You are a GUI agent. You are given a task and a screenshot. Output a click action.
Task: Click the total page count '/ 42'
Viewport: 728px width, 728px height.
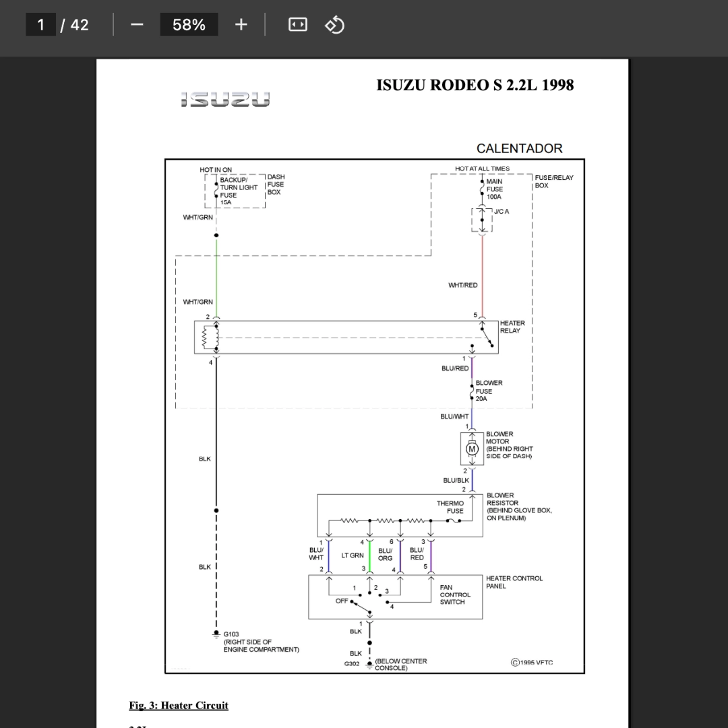[x=74, y=25]
